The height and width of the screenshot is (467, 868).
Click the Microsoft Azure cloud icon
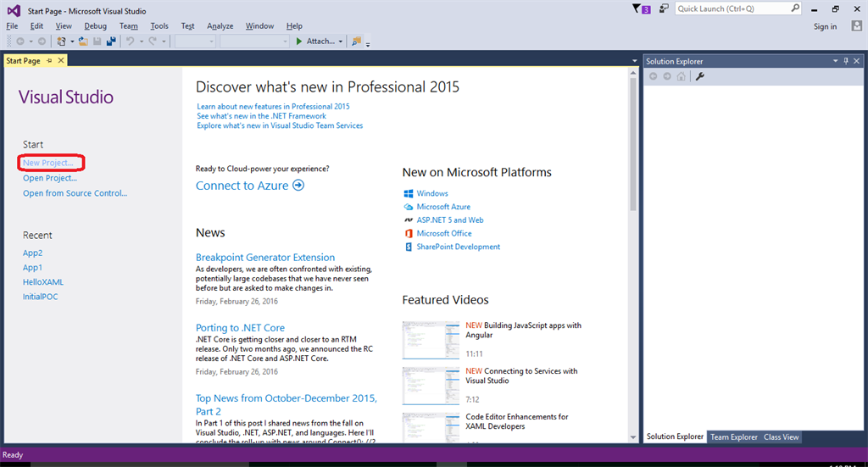pyautogui.click(x=409, y=207)
